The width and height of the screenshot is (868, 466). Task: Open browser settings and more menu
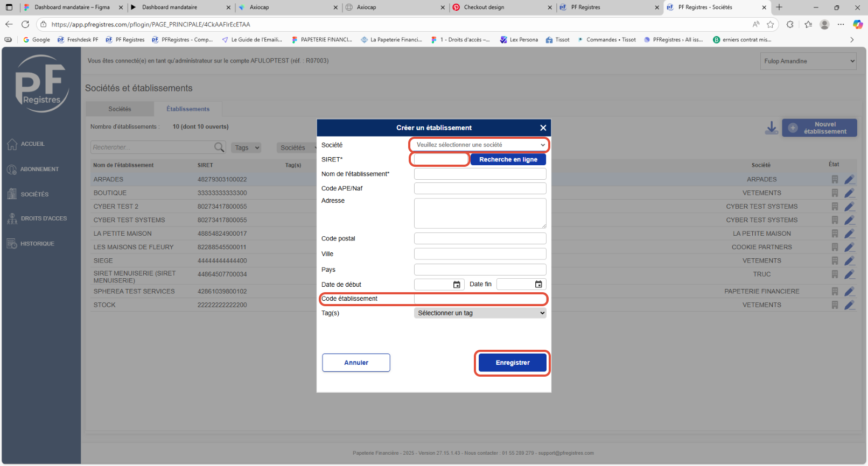pyautogui.click(x=841, y=24)
